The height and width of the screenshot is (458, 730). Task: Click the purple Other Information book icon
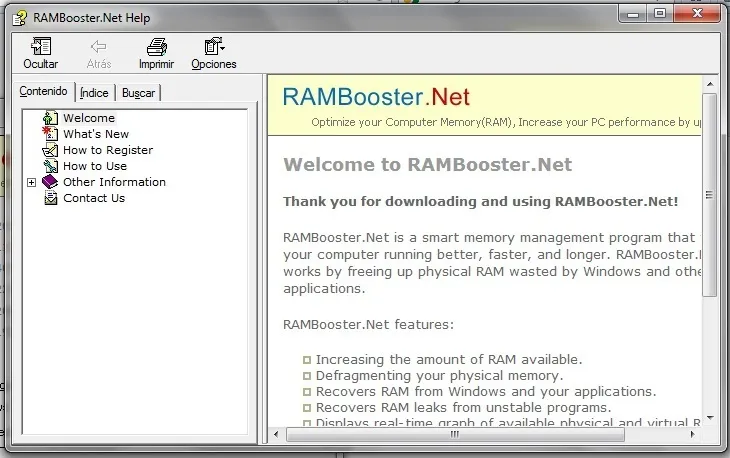point(50,182)
